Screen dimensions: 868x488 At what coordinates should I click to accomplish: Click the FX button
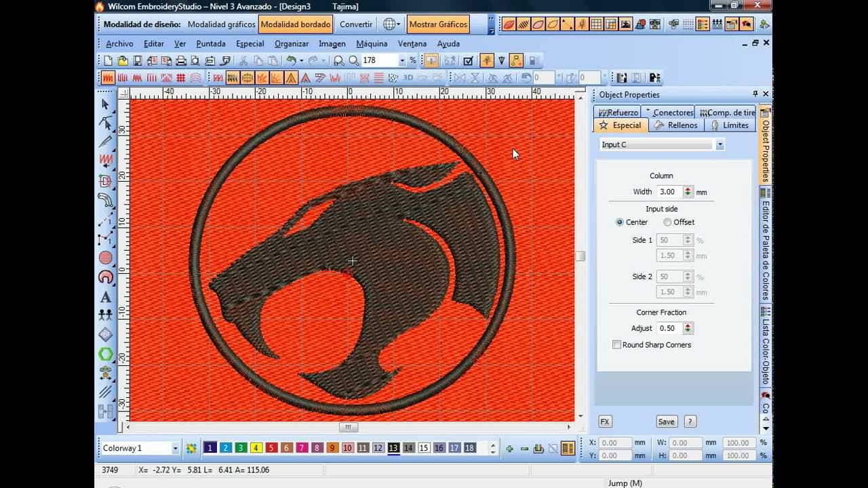(605, 422)
